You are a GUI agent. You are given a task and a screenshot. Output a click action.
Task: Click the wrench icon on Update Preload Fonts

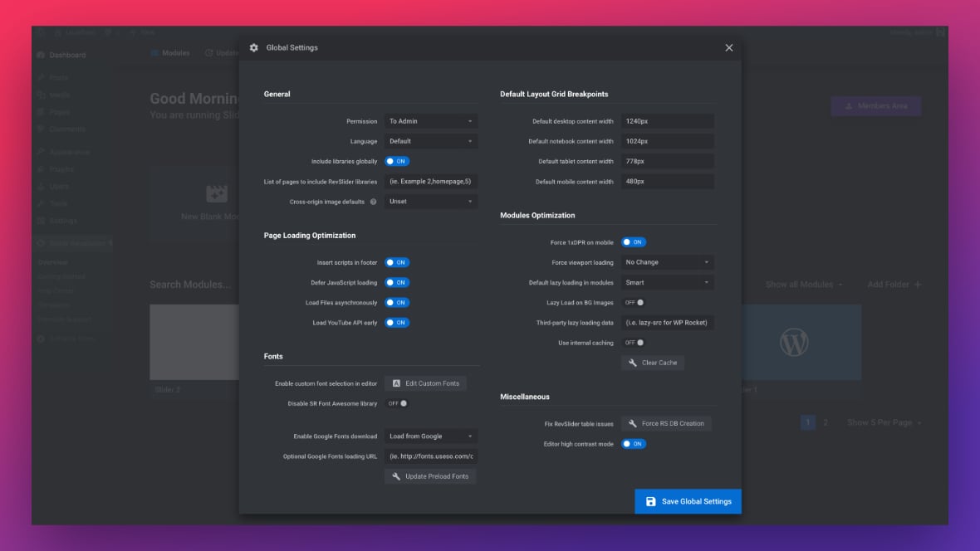(396, 476)
